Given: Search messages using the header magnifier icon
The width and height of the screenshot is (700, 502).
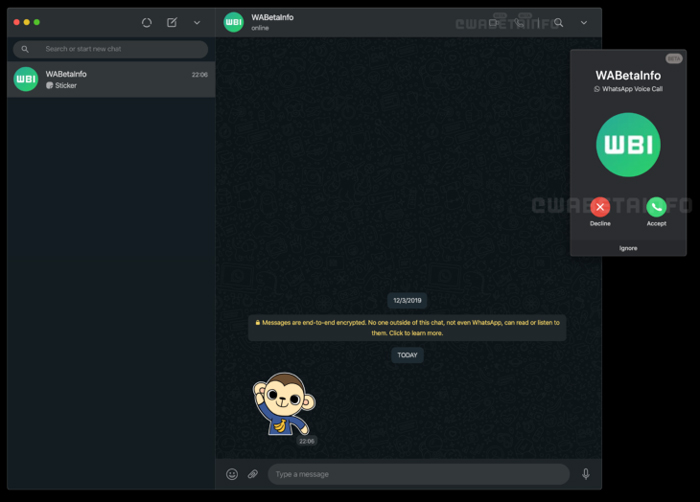Looking at the screenshot, I should (558, 22).
